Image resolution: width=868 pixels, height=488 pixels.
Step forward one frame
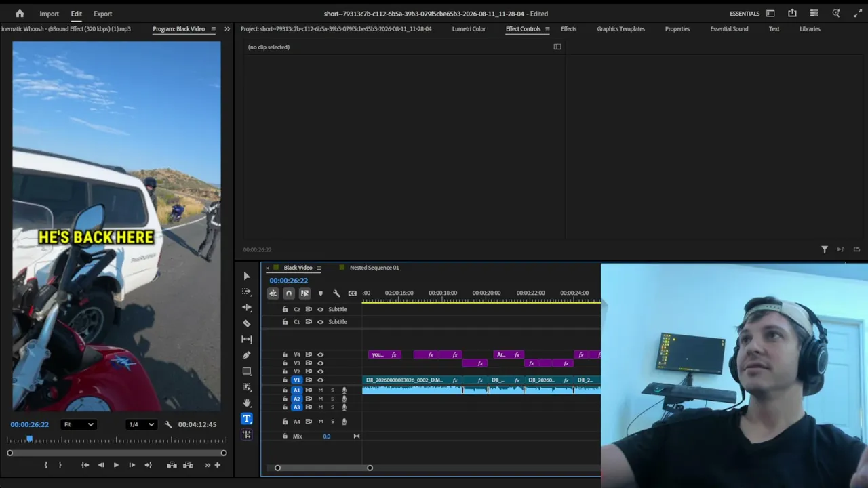pos(132,465)
